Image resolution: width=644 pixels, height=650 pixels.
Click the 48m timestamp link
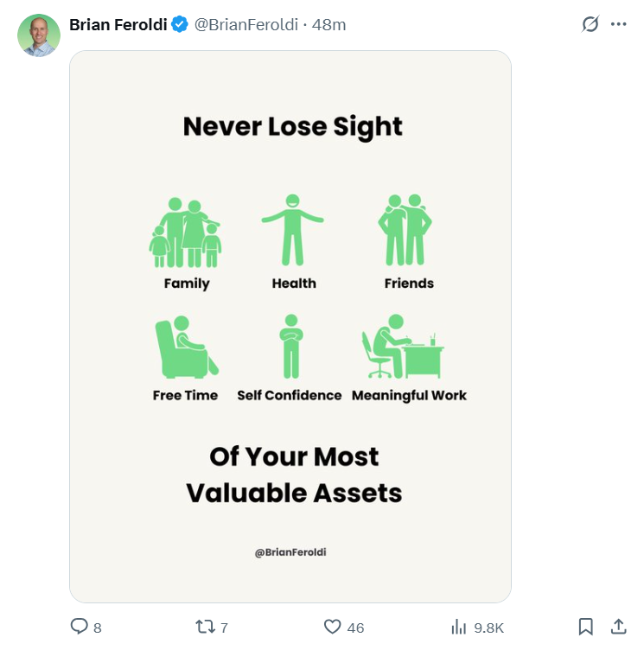pyautogui.click(x=328, y=25)
